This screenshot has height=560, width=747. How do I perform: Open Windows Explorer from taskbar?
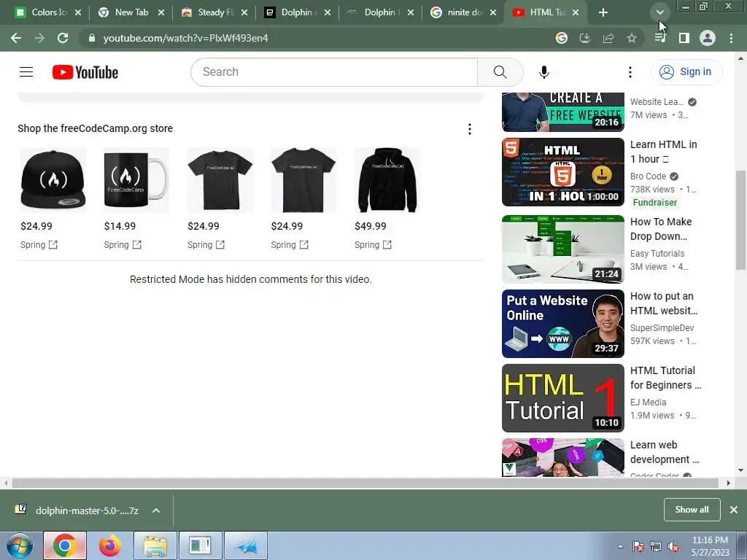point(155,545)
